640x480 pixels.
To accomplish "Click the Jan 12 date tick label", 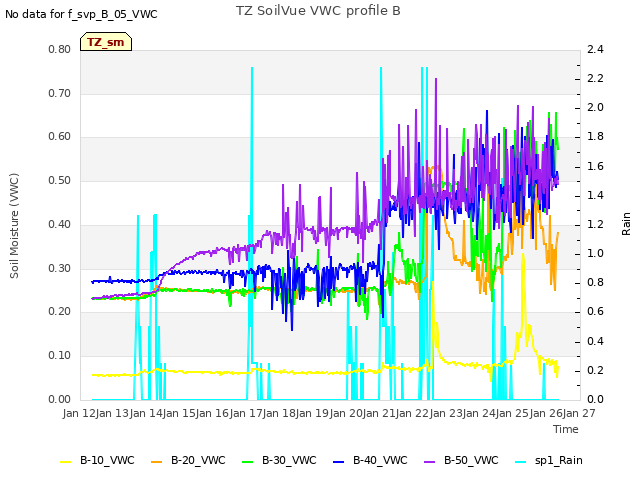I will click(x=78, y=413).
